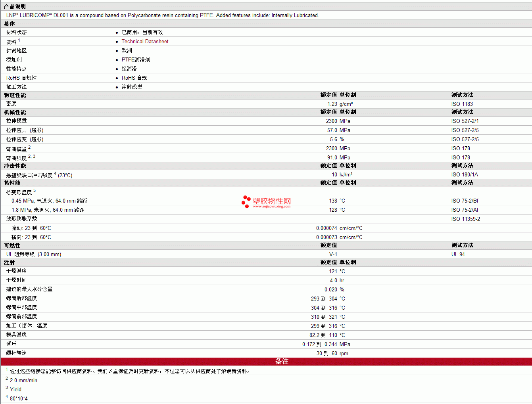Click the ISO 75-2/Bf test method
532x404 pixels.
coord(465,201)
